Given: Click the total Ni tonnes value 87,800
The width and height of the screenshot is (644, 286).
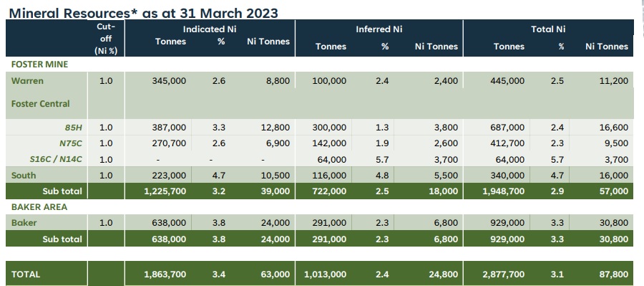Looking at the screenshot, I should 614,275.
